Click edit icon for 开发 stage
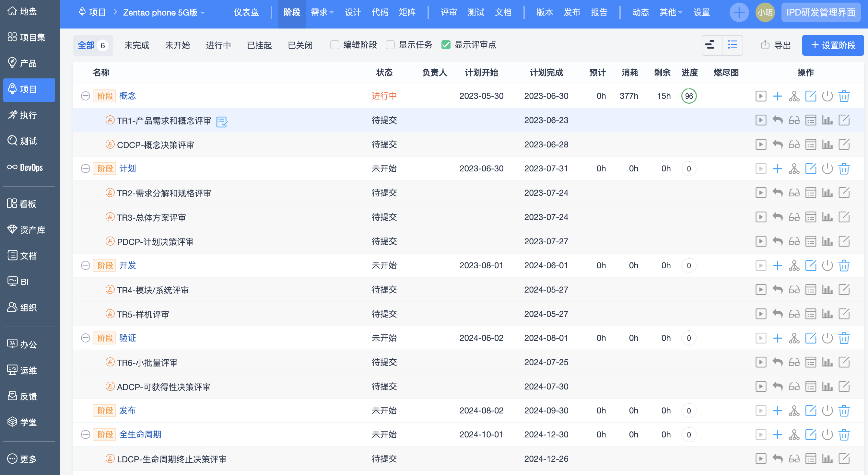Screen dimensions: 868x475 tap(810, 265)
